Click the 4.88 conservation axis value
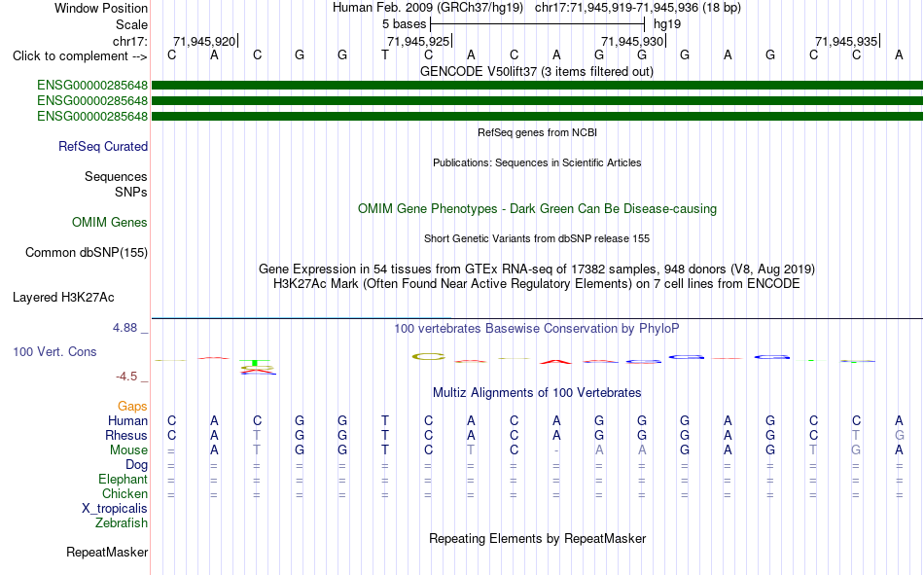Screen dimensions: 924x575 point(124,328)
